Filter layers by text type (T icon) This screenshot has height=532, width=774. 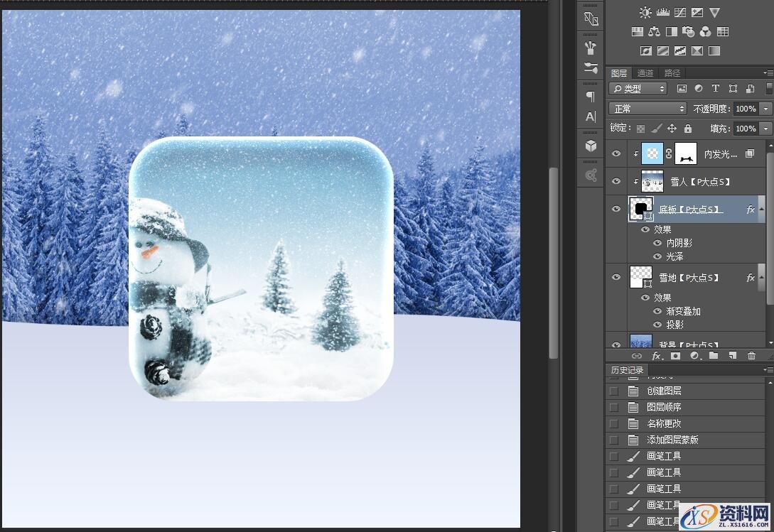[x=715, y=89]
